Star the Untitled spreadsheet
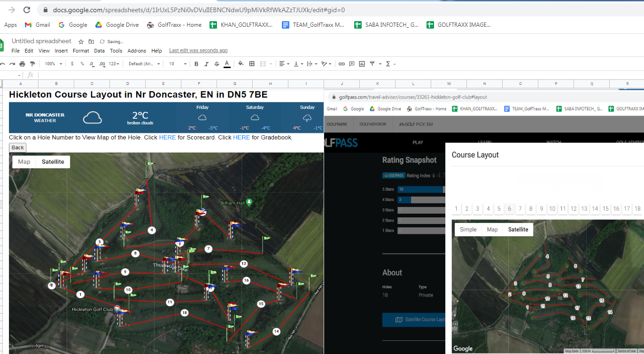 click(x=81, y=41)
